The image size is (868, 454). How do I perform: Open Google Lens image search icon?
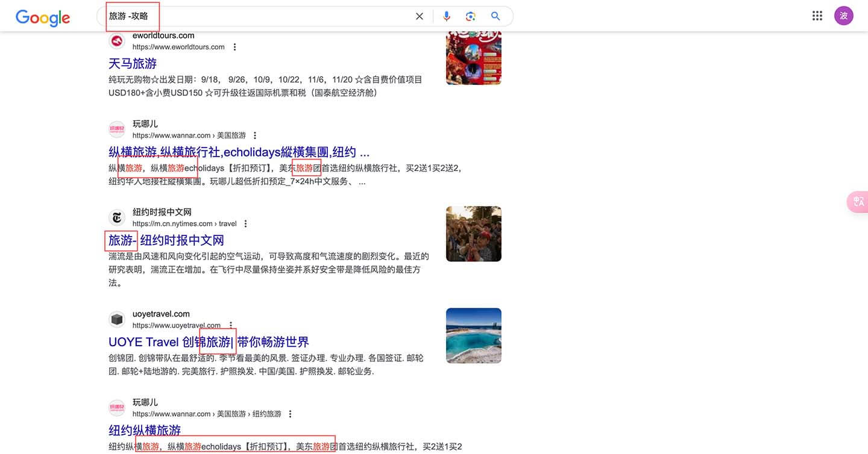click(471, 16)
